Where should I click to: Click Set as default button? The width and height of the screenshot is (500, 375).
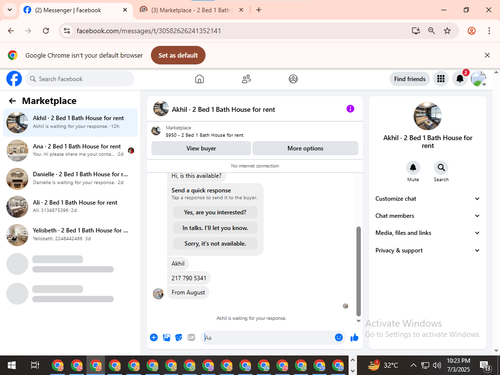point(178,55)
